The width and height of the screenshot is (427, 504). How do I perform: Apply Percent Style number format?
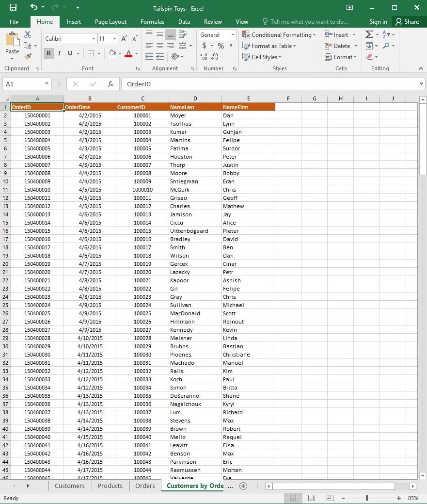click(x=221, y=46)
